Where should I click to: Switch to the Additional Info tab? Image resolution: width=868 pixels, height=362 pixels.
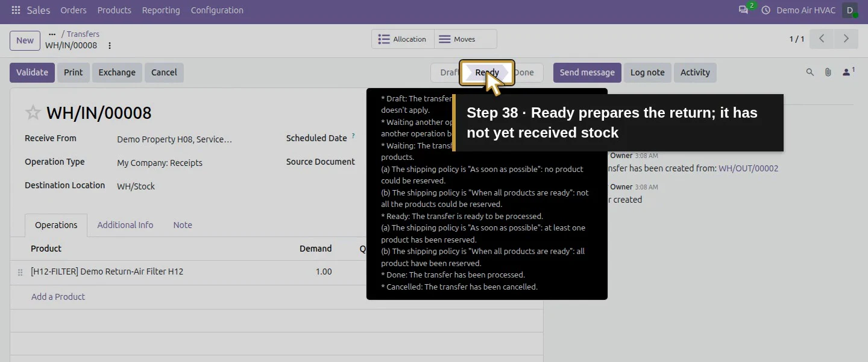point(125,225)
